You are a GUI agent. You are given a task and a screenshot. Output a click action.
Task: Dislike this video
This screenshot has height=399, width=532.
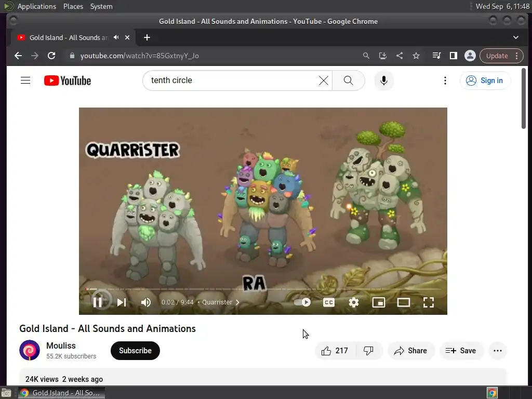click(368, 351)
